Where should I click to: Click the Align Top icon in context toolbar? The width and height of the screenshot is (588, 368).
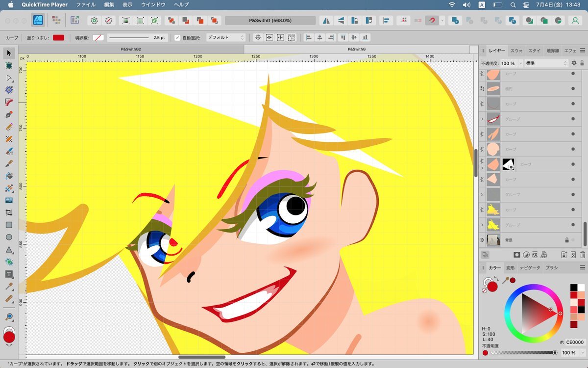[x=343, y=37]
